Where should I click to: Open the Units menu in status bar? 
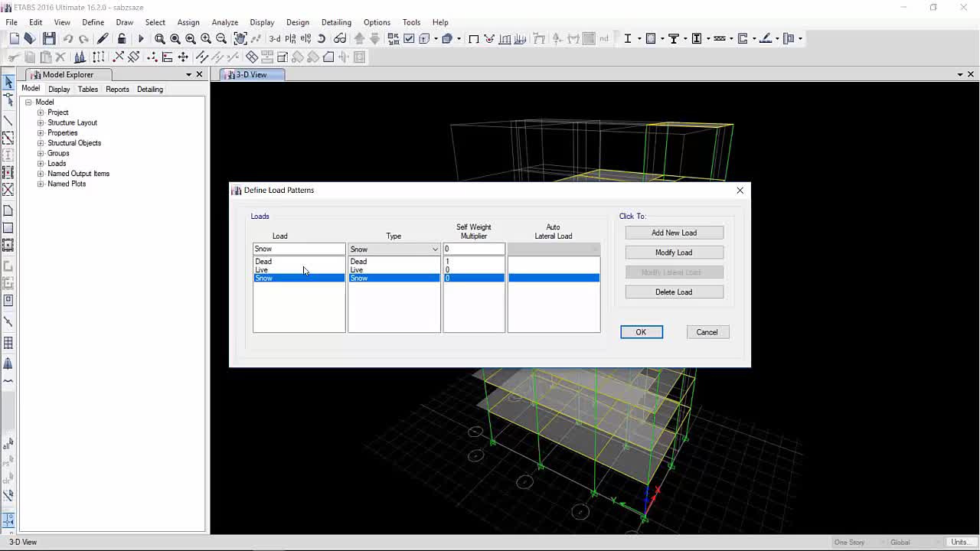(959, 542)
